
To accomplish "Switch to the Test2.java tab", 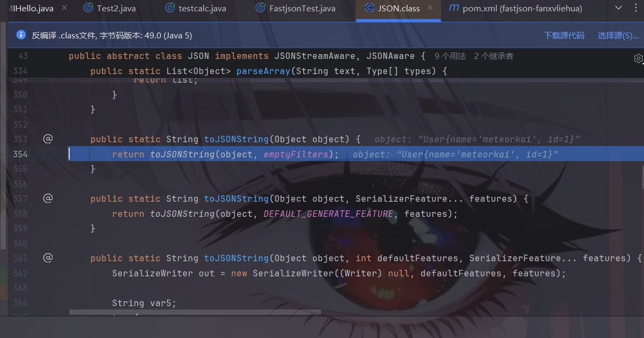I will click(x=116, y=8).
